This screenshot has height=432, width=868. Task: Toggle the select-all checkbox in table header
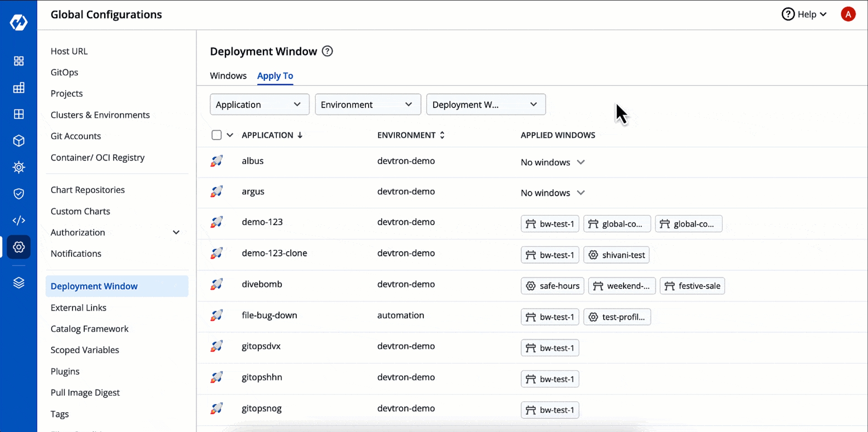(217, 135)
